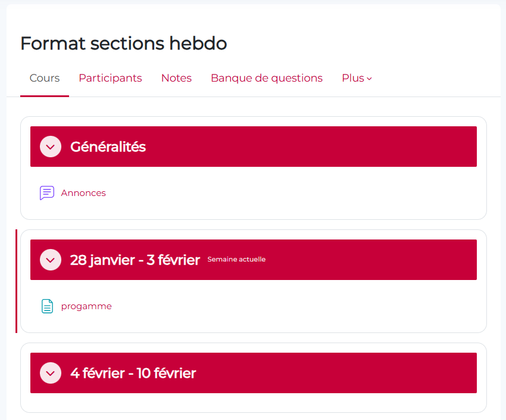Click the red current-week marker bar
The image size is (506, 420).
coord(17,281)
